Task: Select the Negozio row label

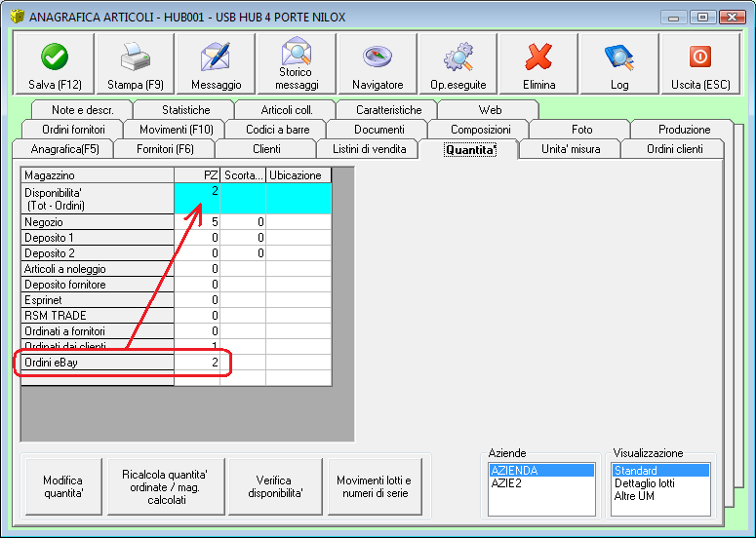Action: [x=98, y=222]
